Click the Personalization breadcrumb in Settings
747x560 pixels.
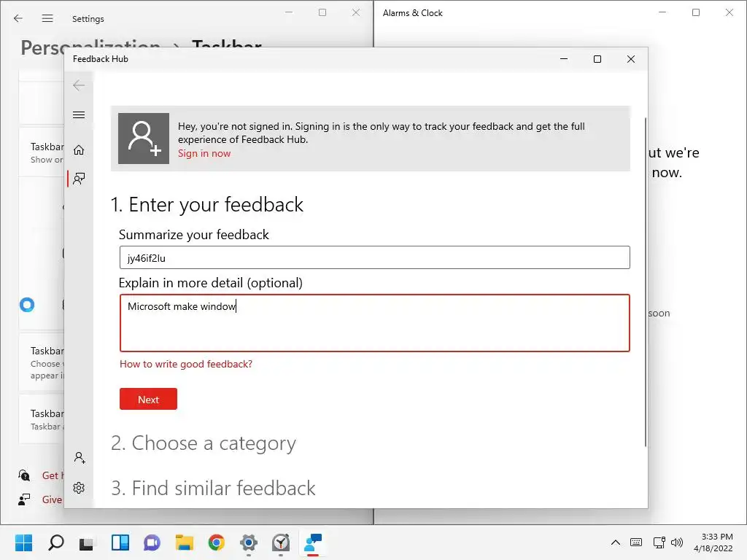90,47
